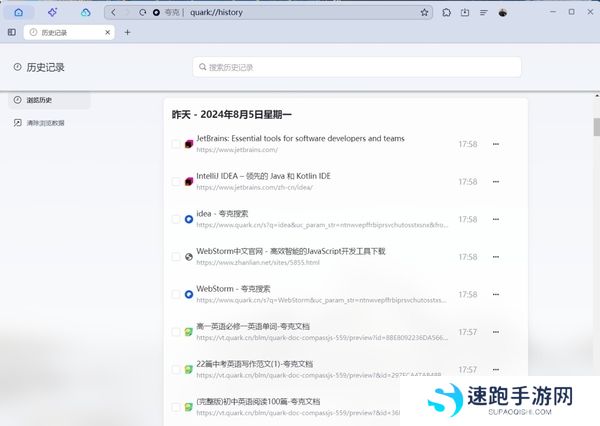This screenshot has width=600, height=426.
Task: Click the JetBrains favicon on the first entry
Action: click(189, 144)
